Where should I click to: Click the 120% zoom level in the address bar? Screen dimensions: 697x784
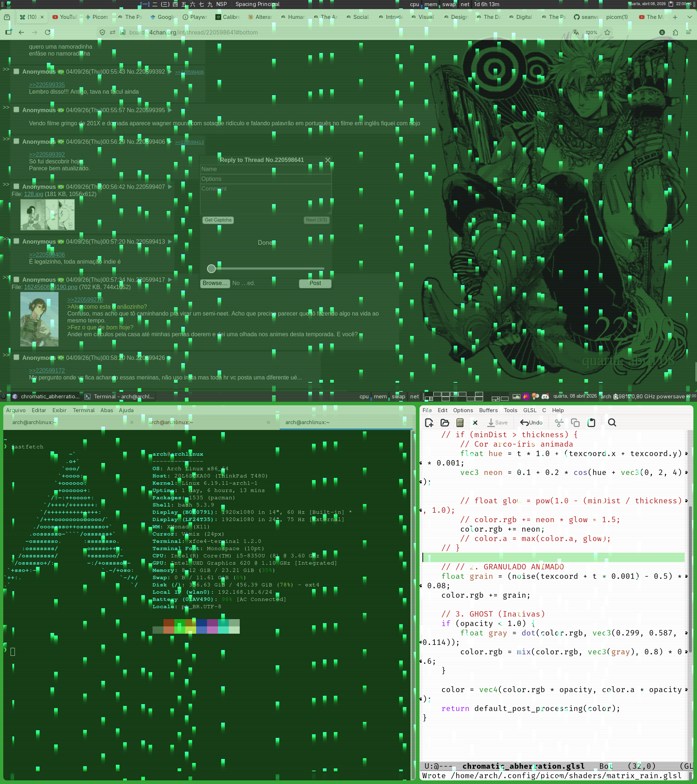(x=591, y=33)
